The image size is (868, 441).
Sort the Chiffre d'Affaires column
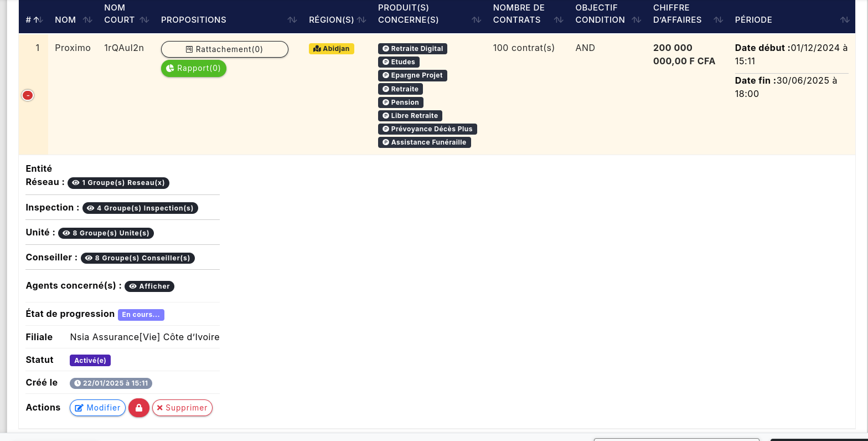coord(718,20)
